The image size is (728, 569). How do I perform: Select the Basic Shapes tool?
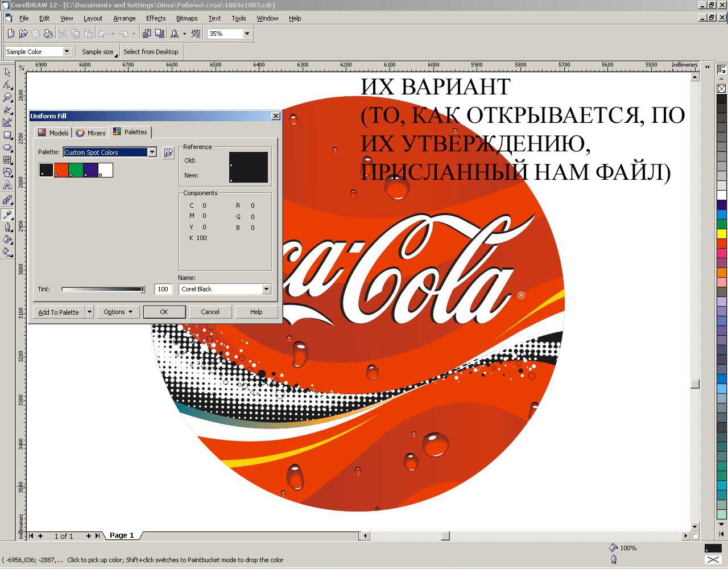pyautogui.click(x=7, y=173)
